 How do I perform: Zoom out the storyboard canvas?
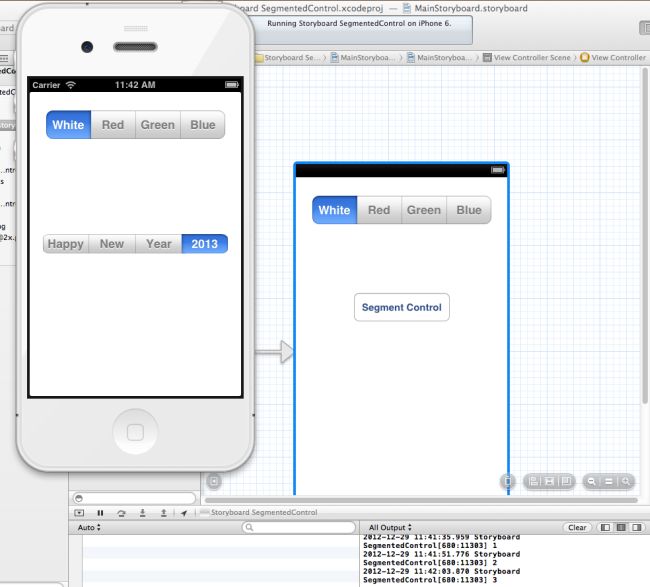(x=592, y=481)
